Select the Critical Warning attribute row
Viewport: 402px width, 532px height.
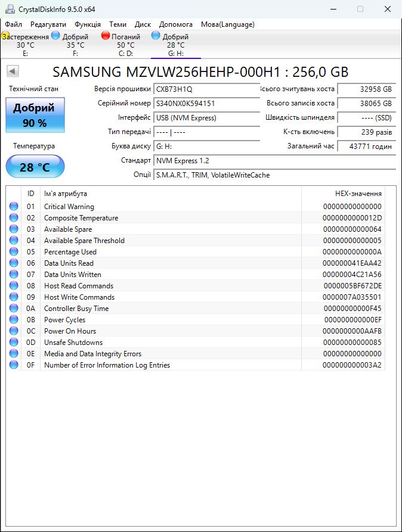click(x=196, y=206)
